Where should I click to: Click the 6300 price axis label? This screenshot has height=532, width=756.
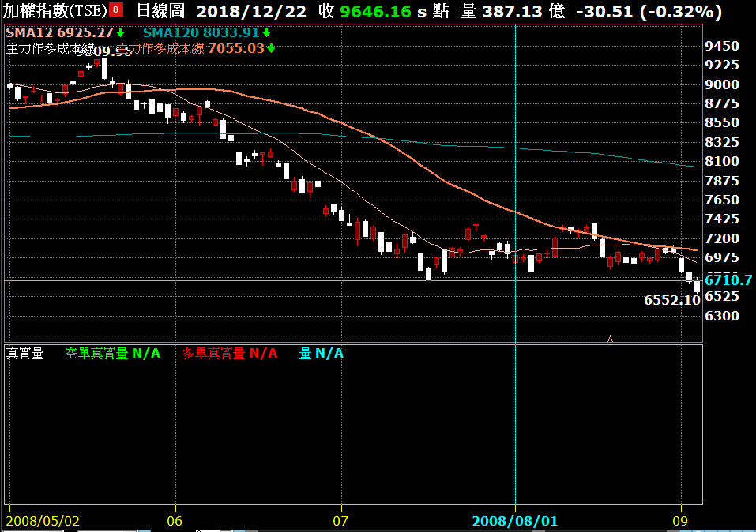pyautogui.click(x=722, y=316)
